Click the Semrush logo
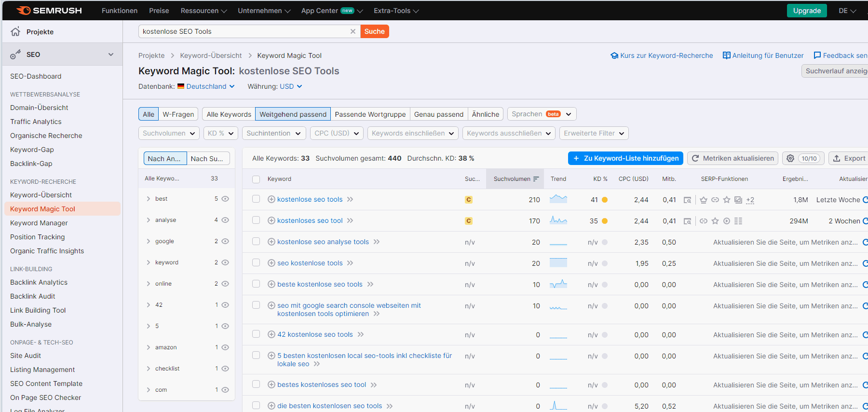Screen dimensions: 868x412 click(49, 11)
